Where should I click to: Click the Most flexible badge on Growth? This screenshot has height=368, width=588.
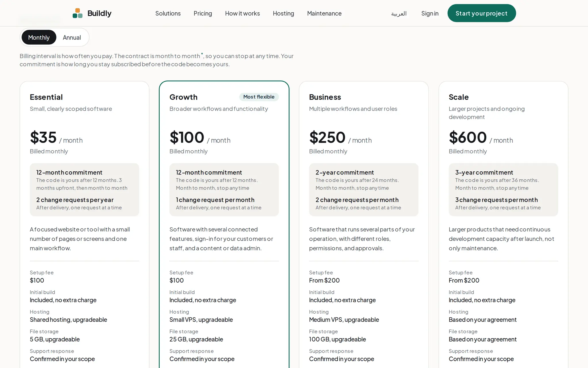[x=259, y=97]
